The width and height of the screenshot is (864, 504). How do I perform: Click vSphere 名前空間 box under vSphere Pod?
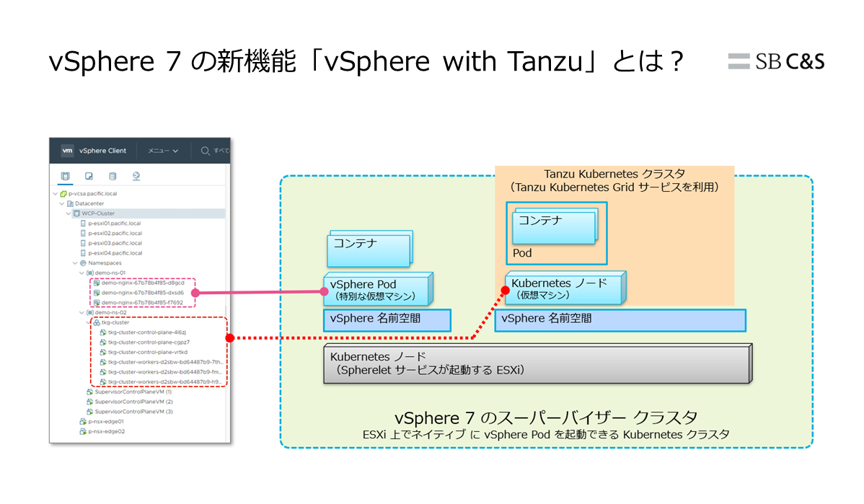click(x=387, y=320)
